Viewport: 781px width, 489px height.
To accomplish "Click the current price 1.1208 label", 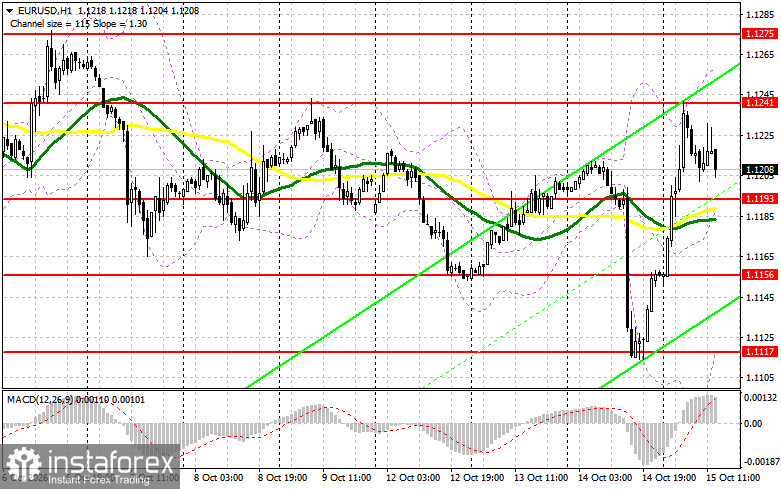I will (759, 170).
